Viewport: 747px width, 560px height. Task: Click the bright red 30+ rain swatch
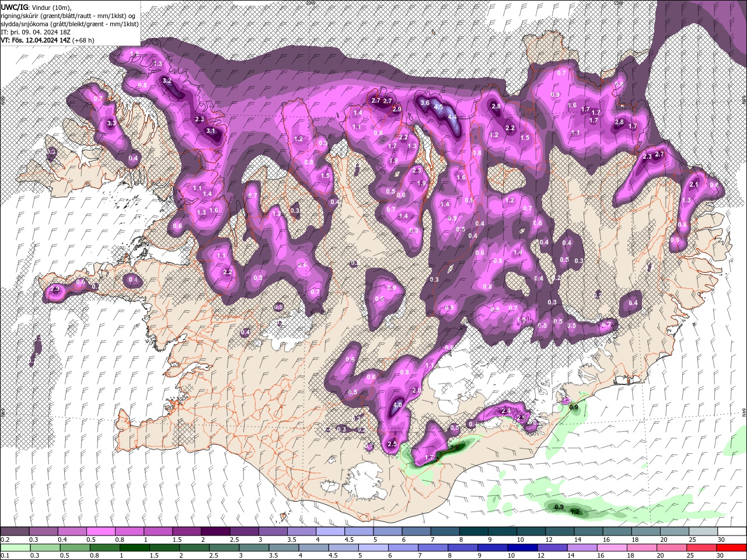pos(731,548)
